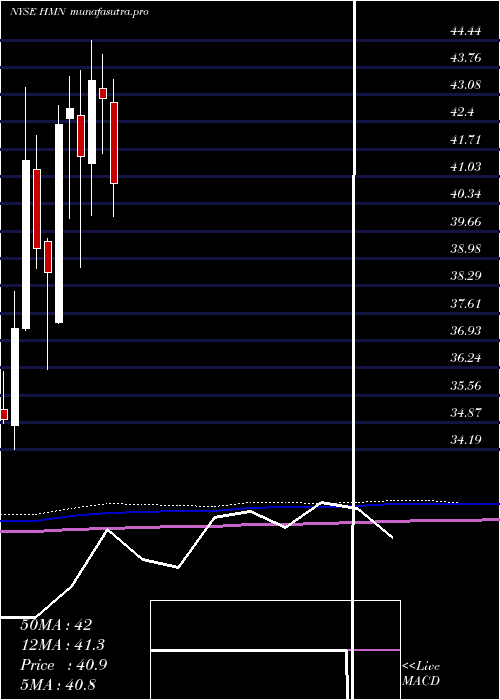Click the 43.08 price axis label

pyautogui.click(x=466, y=84)
